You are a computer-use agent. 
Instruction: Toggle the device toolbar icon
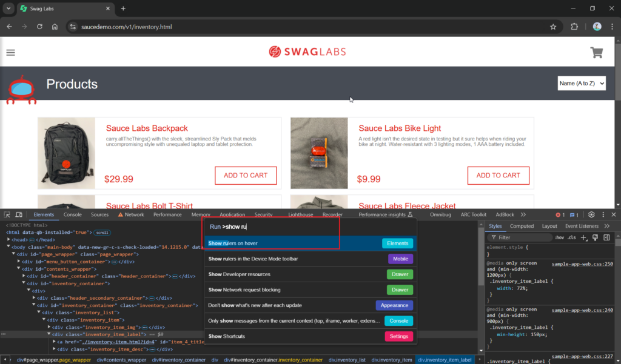pos(19,214)
